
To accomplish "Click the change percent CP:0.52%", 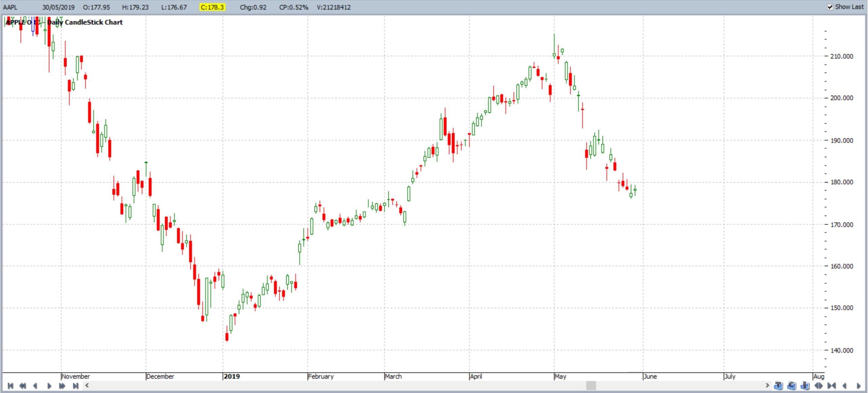I will [x=294, y=7].
